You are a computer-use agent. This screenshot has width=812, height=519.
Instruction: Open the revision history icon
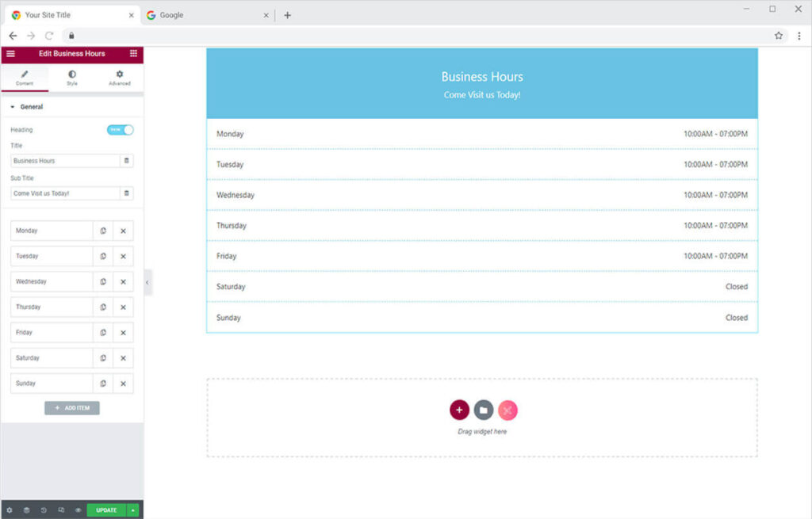click(x=44, y=510)
